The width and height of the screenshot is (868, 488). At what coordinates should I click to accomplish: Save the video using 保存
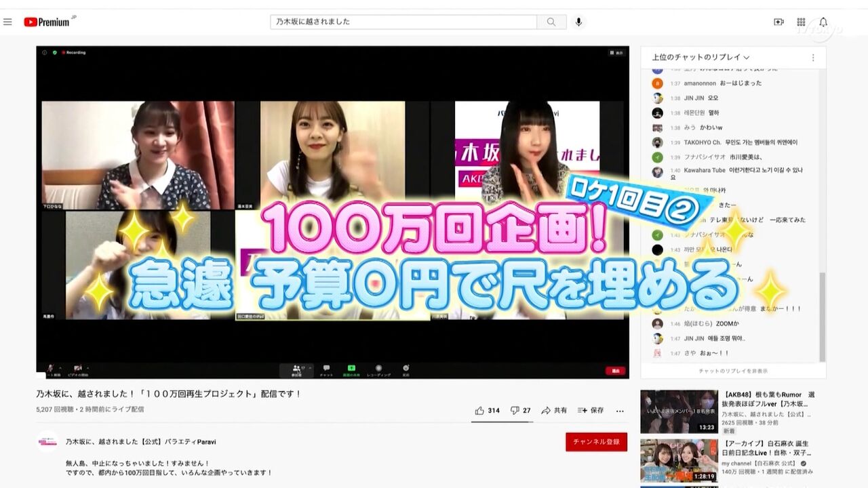pos(591,410)
